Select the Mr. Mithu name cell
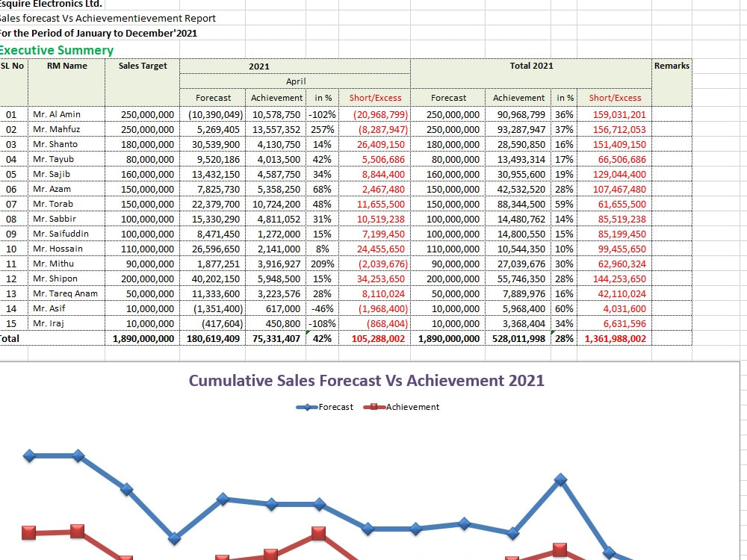This screenshot has width=747, height=560. [x=66, y=264]
